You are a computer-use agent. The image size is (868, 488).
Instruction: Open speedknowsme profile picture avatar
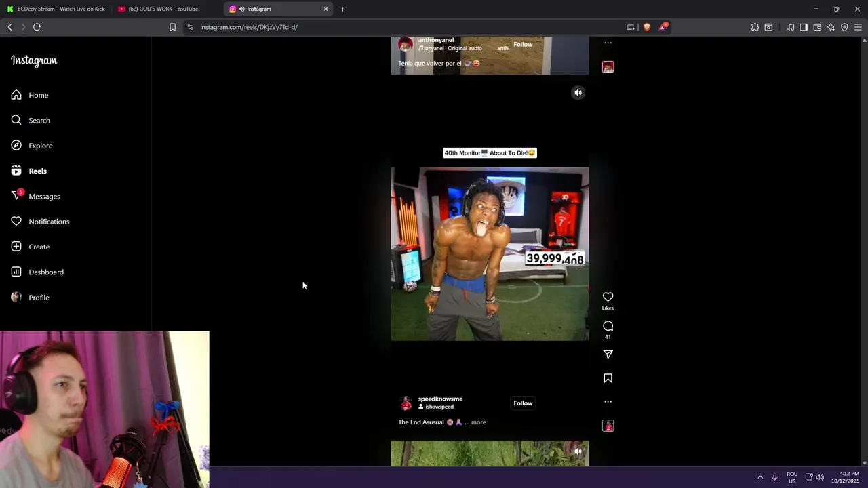406,403
